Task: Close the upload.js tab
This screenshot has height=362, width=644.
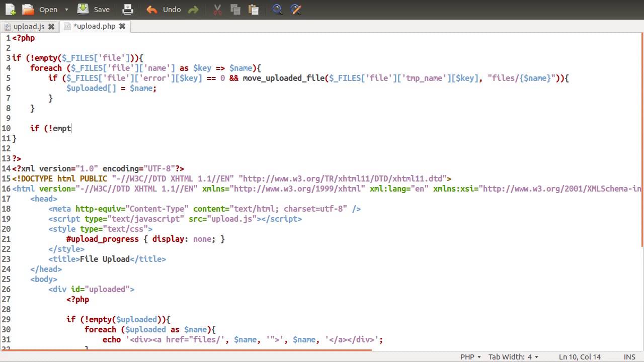Action: 51,26
